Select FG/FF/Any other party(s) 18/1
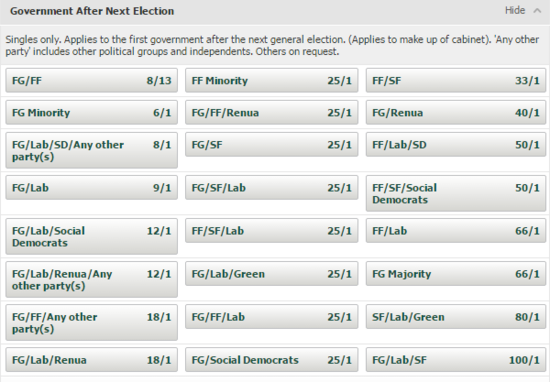The width and height of the screenshot is (550, 382). pyautogui.click(x=92, y=323)
